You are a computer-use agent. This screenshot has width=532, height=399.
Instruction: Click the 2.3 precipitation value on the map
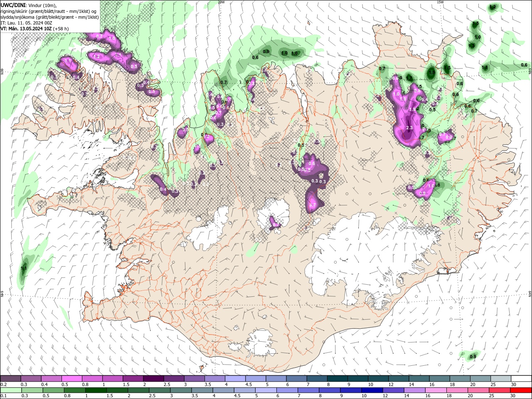coord(409,128)
